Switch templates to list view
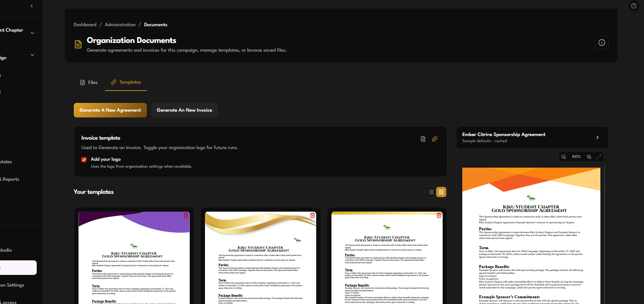This screenshot has height=304, width=644. pyautogui.click(x=431, y=192)
